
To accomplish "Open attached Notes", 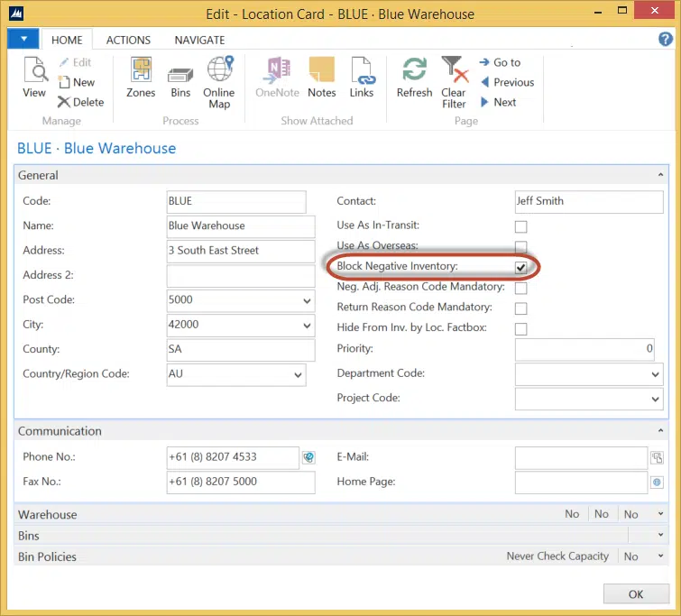I will pyautogui.click(x=322, y=78).
